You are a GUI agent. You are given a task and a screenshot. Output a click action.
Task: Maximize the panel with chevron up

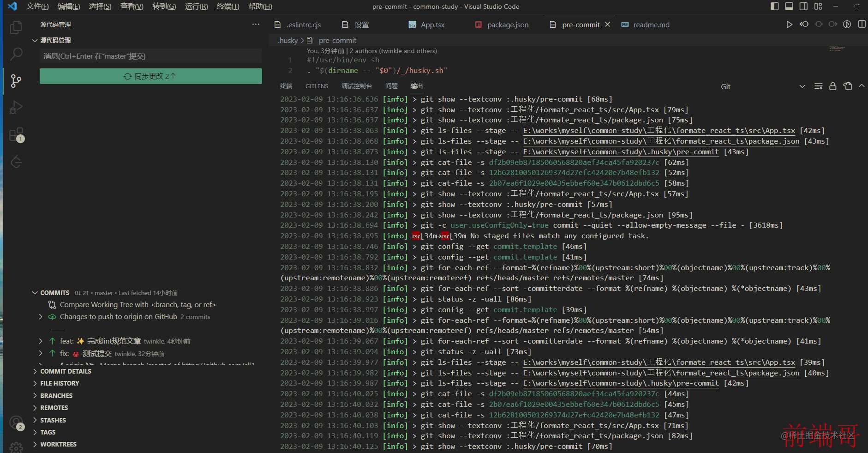point(862,86)
